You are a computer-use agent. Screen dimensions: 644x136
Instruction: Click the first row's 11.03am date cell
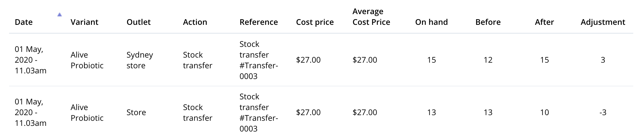(30, 60)
